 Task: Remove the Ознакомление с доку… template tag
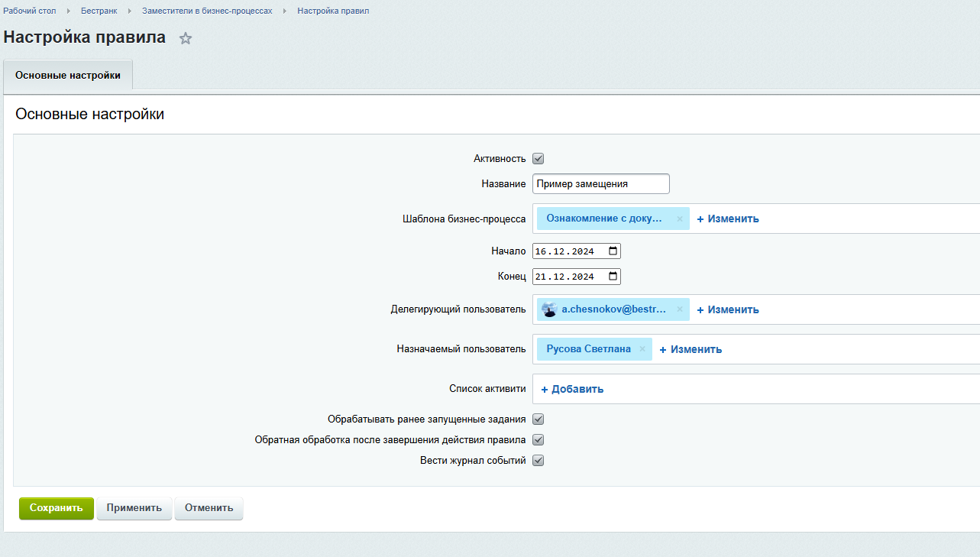coord(679,219)
